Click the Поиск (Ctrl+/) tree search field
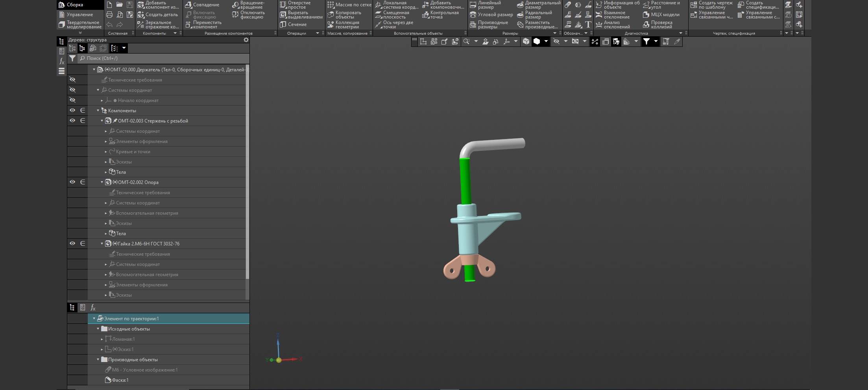 (x=163, y=58)
